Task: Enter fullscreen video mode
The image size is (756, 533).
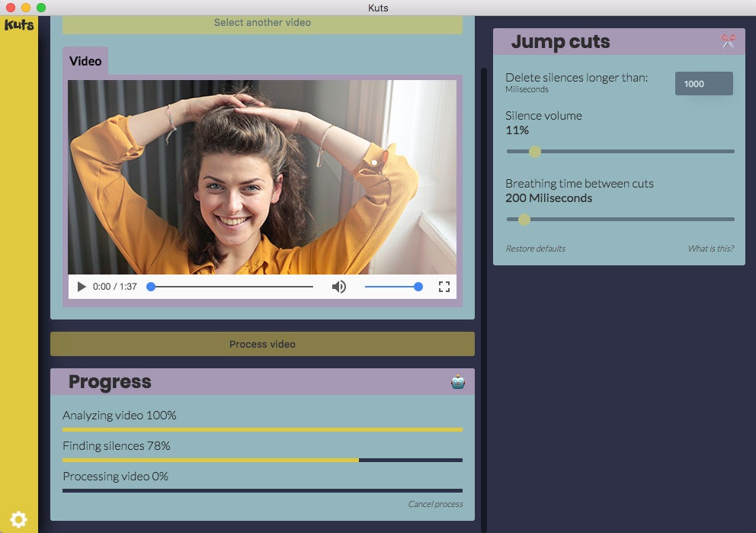Action: (x=444, y=287)
